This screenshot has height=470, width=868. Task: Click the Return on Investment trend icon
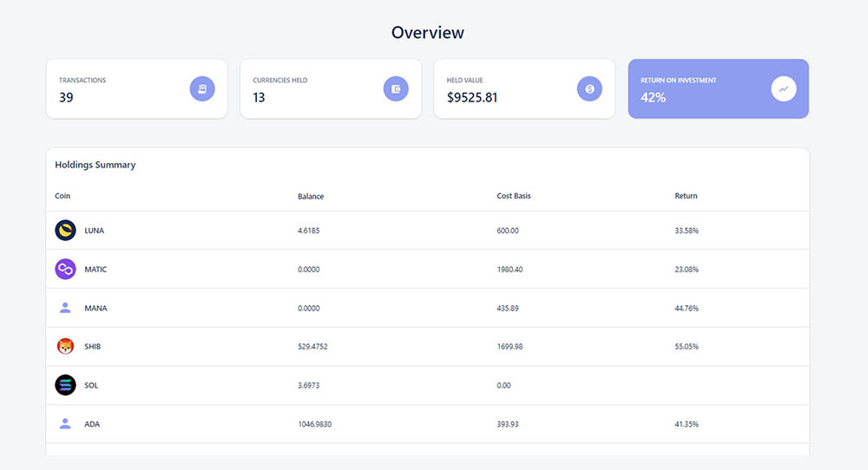[783, 88]
